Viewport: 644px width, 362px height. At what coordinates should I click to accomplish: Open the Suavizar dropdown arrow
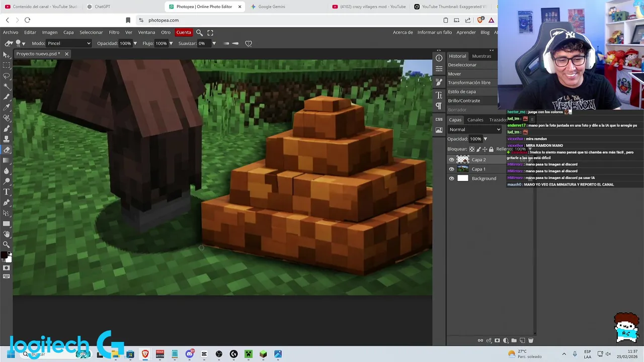(x=214, y=43)
